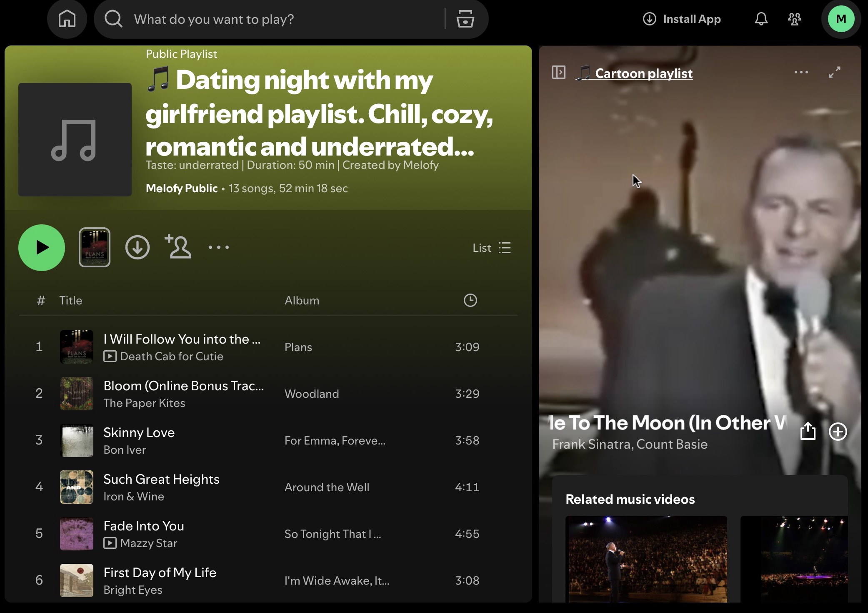
Task: Open the Plans album preview thumbnail button
Action: point(95,247)
